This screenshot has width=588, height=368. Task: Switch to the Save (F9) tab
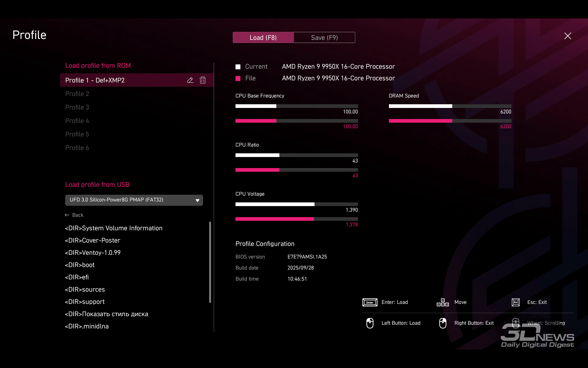tap(324, 37)
